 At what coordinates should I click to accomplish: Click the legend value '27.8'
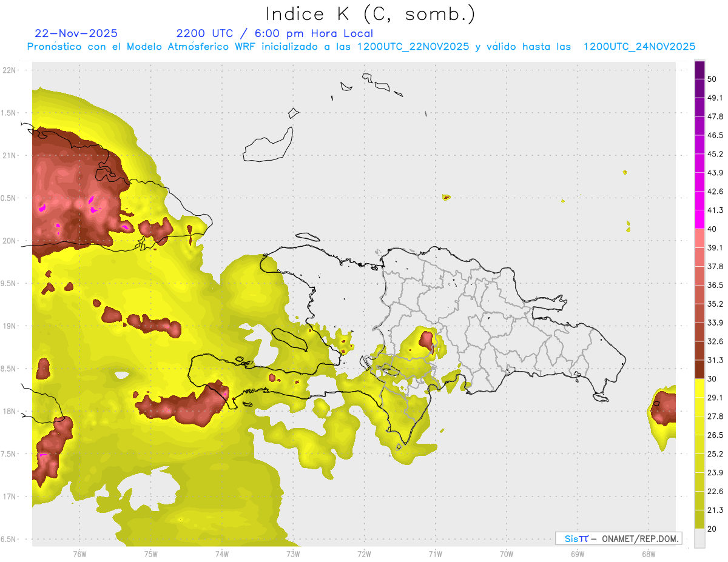(x=715, y=416)
